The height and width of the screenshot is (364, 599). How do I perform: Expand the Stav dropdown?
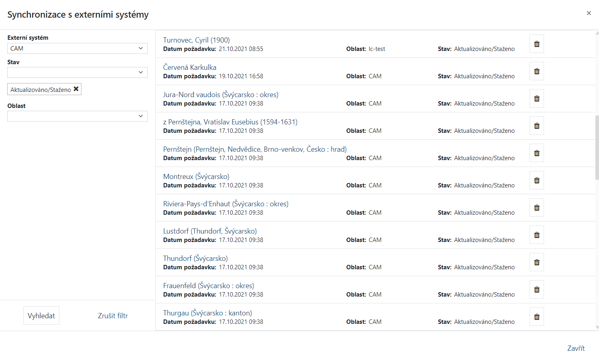(x=77, y=73)
